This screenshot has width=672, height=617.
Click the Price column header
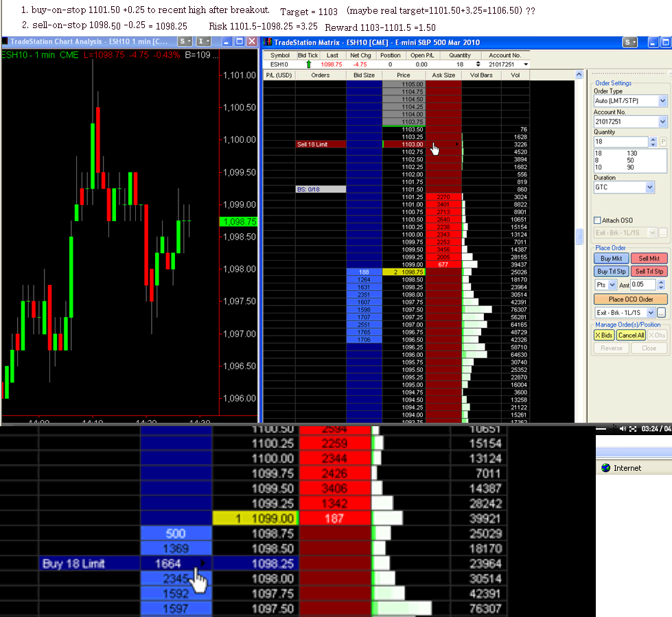(404, 75)
